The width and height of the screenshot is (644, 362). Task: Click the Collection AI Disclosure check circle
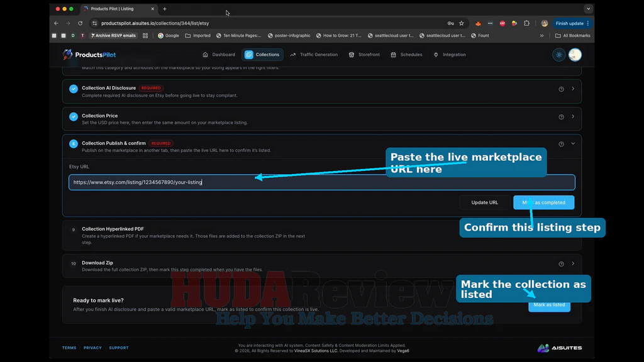pyautogui.click(x=74, y=89)
